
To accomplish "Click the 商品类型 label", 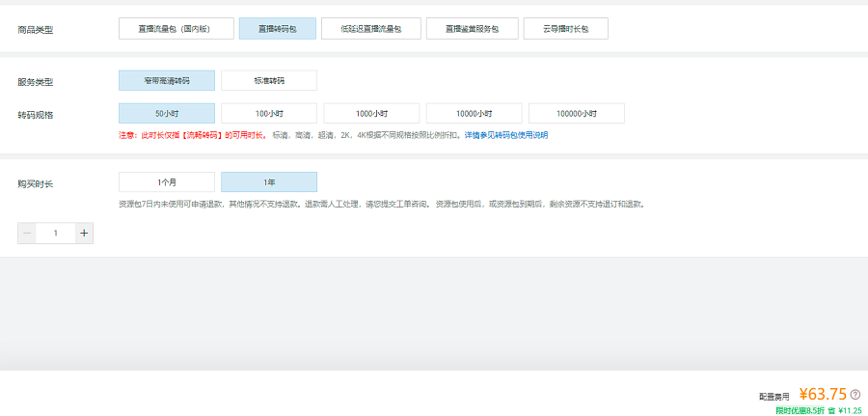I will 36,30.
